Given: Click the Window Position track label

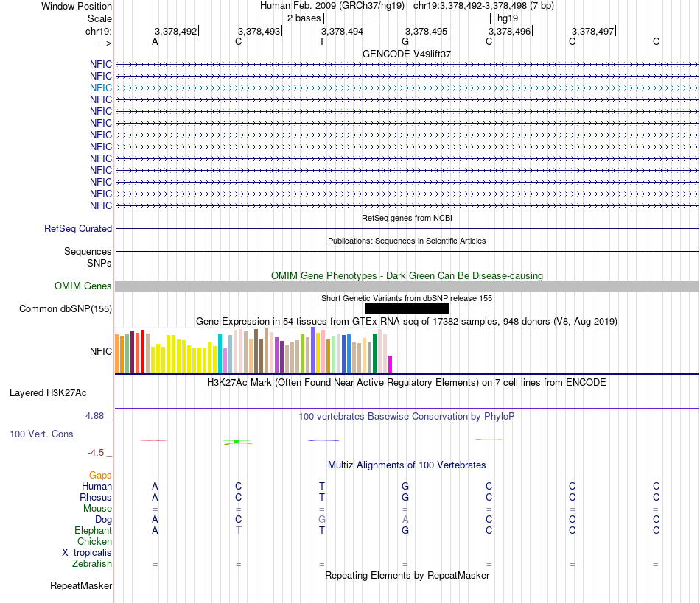Looking at the screenshot, I should [x=77, y=6].
